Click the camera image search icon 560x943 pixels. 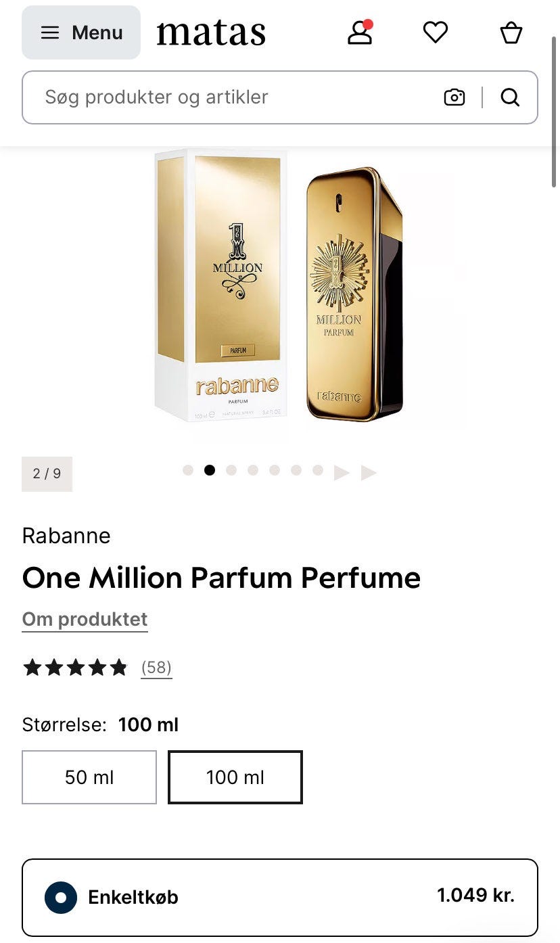[454, 97]
